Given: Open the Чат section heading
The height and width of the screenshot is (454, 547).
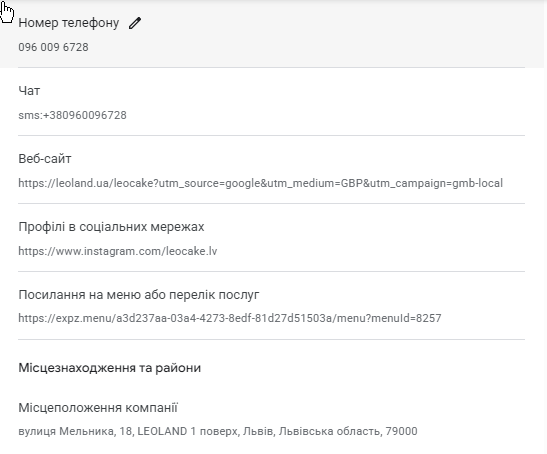Looking at the screenshot, I should [x=29, y=91].
